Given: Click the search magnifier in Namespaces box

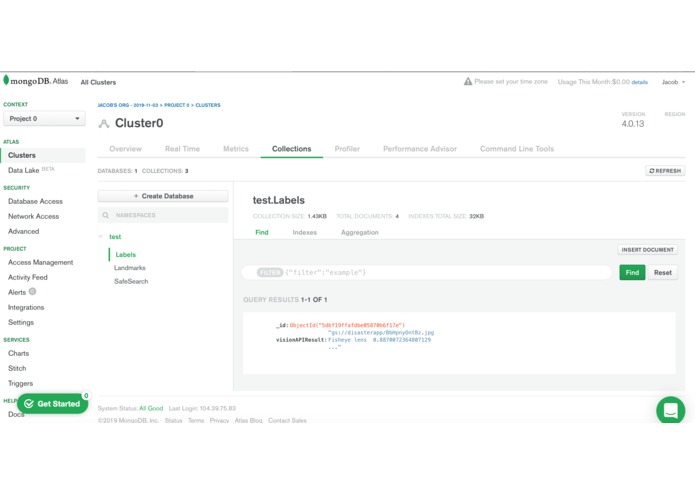Looking at the screenshot, I should click(x=105, y=215).
